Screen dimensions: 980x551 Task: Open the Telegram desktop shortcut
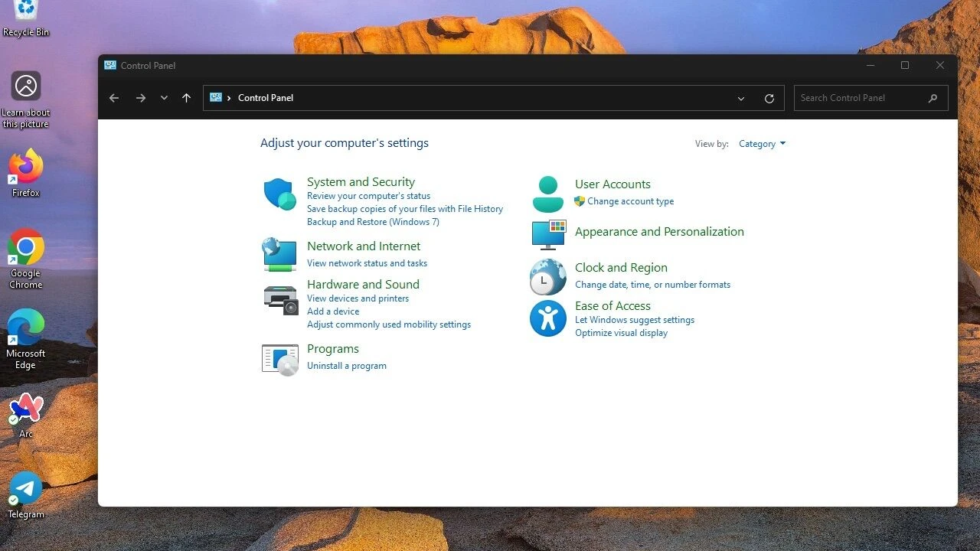(26, 494)
